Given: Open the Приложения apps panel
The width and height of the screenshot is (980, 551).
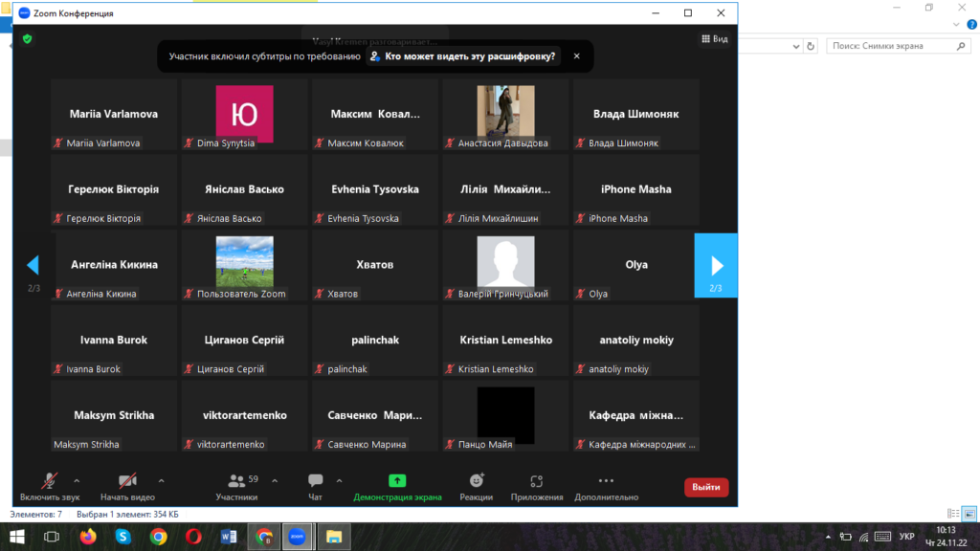Looking at the screenshot, I should (537, 487).
